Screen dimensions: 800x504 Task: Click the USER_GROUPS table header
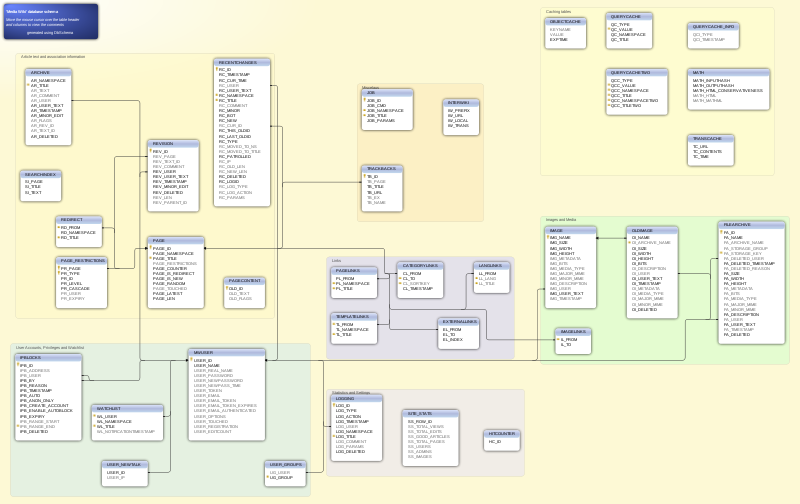click(x=285, y=465)
